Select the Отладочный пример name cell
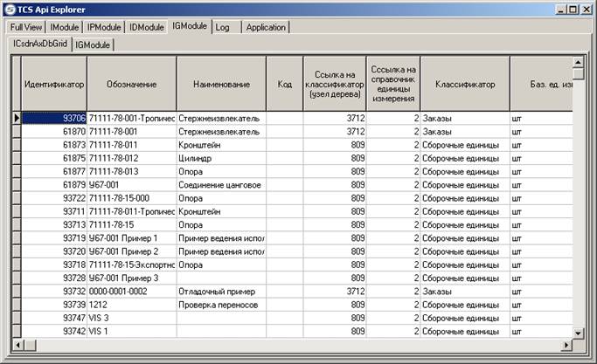 pos(221,292)
